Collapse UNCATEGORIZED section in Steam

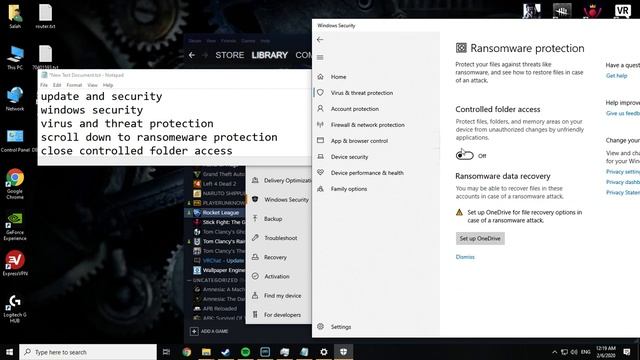point(189,280)
